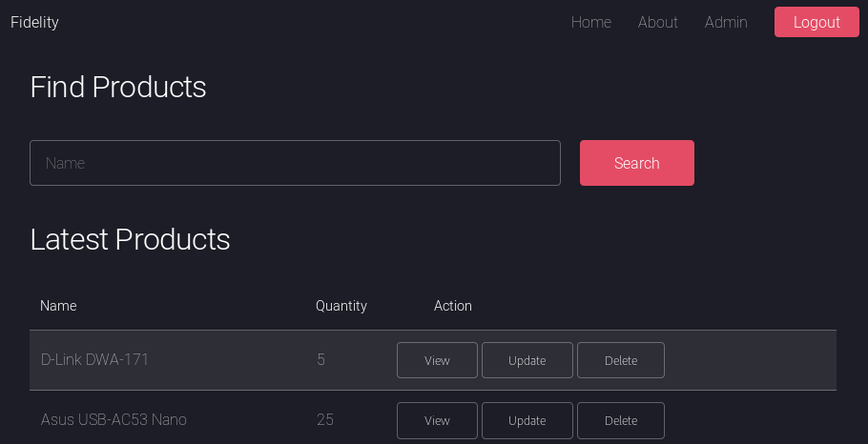The image size is (868, 444).
Task: Click the Fidelity brand logo link
Action: [x=34, y=22]
